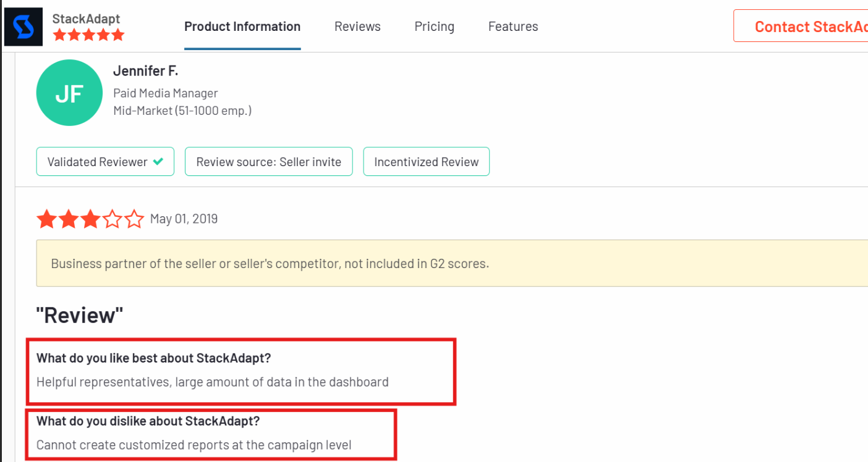Click the Contact StackAdapt button
868x462 pixels.
pyautogui.click(x=801, y=26)
